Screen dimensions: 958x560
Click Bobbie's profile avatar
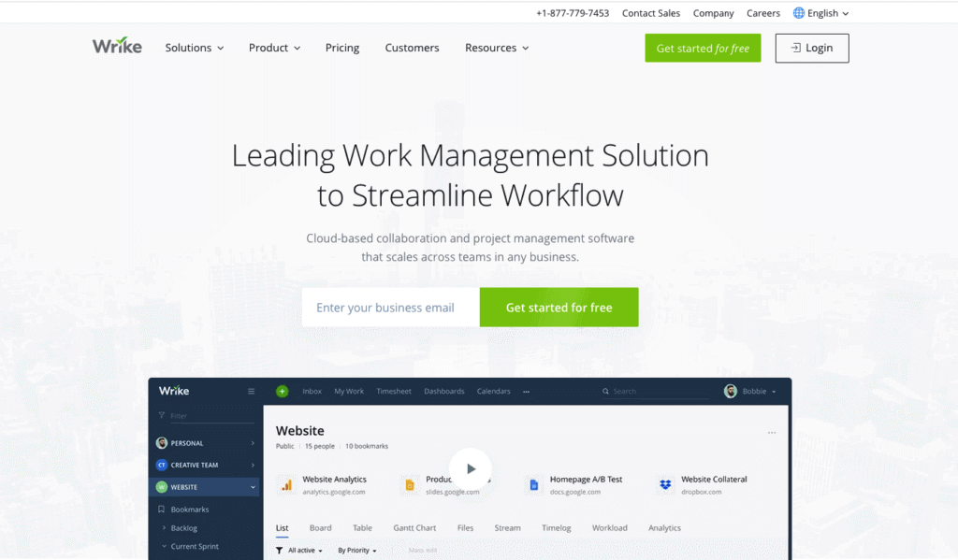click(x=730, y=392)
